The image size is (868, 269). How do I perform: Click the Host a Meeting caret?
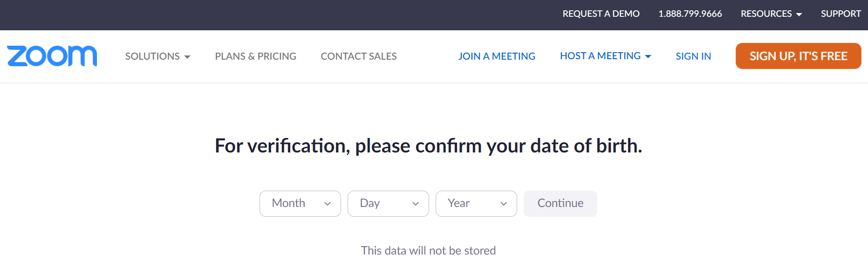click(648, 56)
